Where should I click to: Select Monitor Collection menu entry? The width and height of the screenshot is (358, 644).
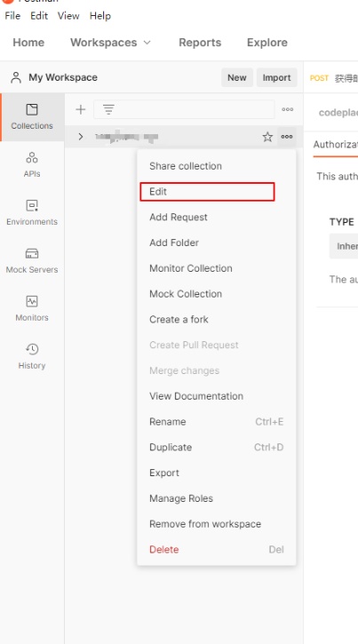point(217,268)
